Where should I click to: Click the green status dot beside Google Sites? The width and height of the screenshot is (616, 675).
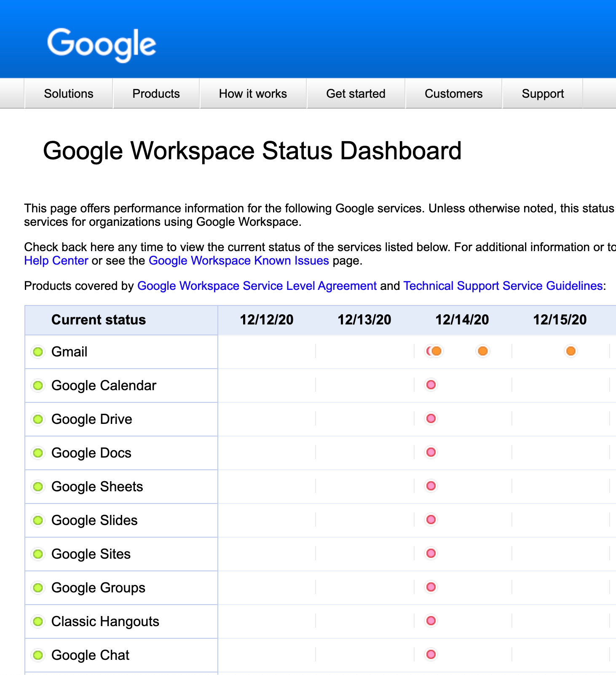tap(38, 554)
